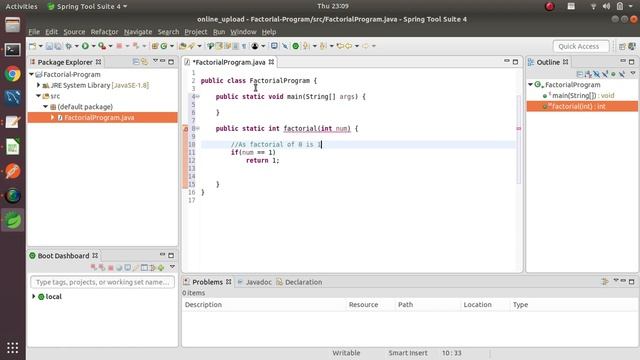Click the Location column header
This screenshot has width=640, height=360.
pos(485,304)
